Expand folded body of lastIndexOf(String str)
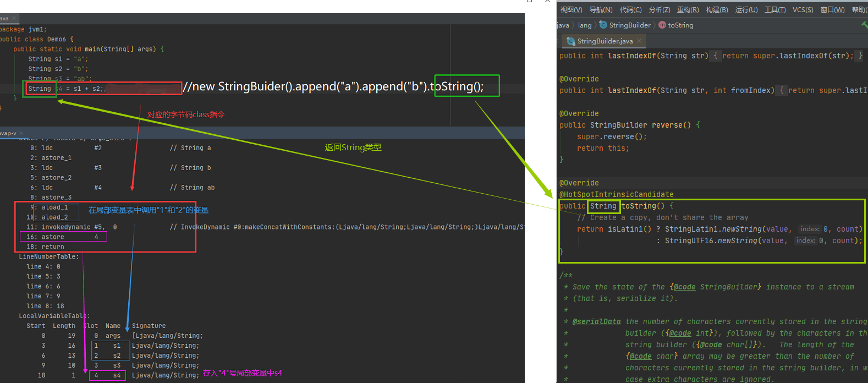The width and height of the screenshot is (868, 383). point(716,56)
